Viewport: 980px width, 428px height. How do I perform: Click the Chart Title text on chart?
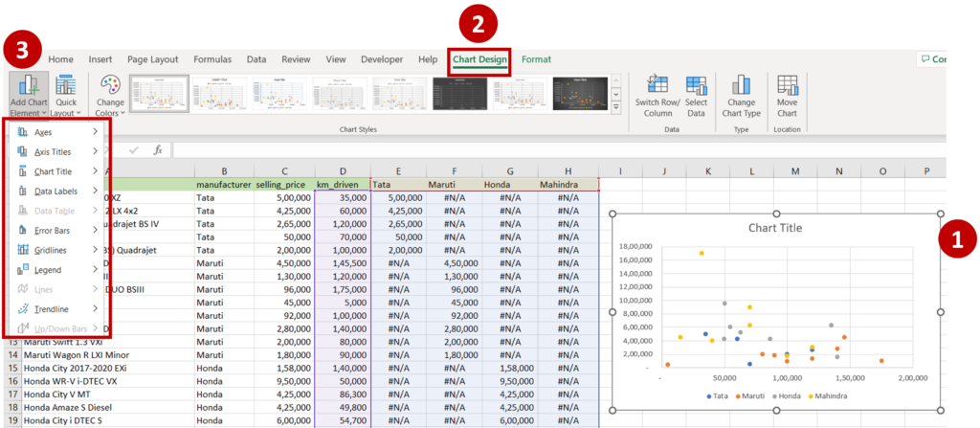(x=775, y=229)
